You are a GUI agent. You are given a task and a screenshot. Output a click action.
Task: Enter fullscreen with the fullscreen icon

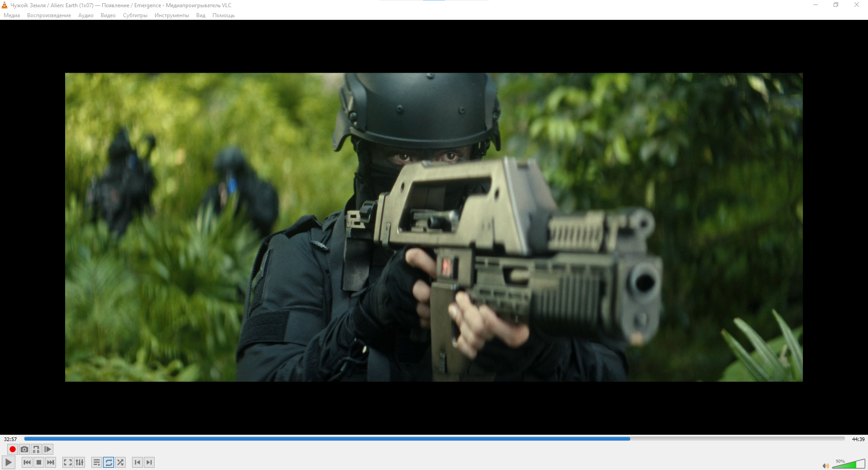[67, 462]
